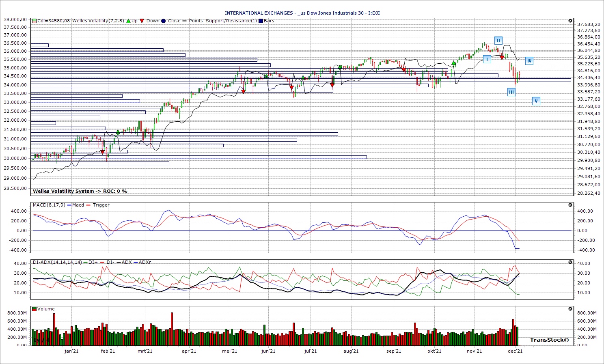This screenshot has height=364, width=604.
Task: Select the wave label I
Action: (x=487, y=59)
